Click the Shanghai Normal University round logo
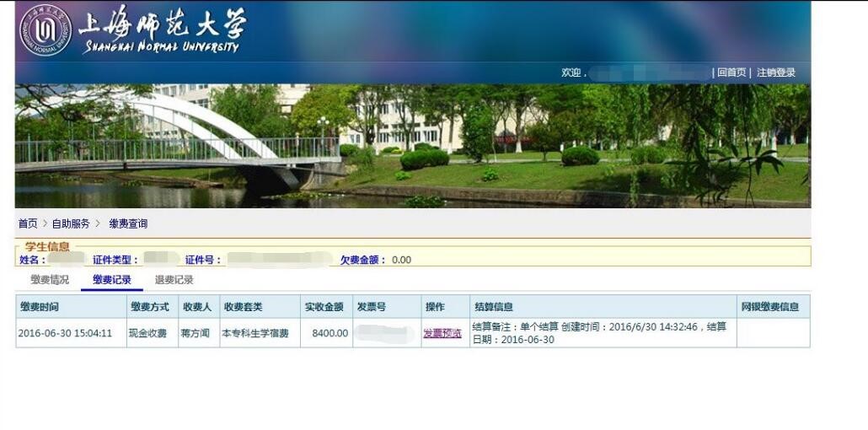 [x=46, y=30]
